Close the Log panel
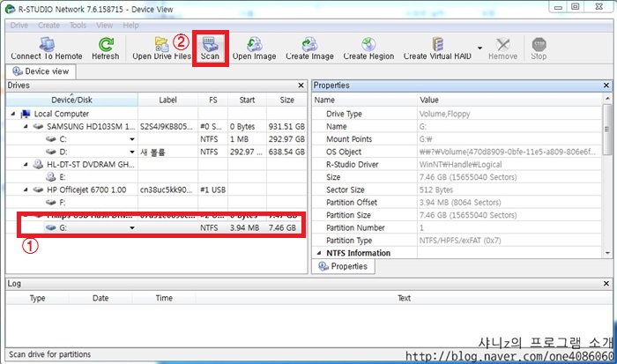The height and width of the screenshot is (364, 617). tap(606, 283)
